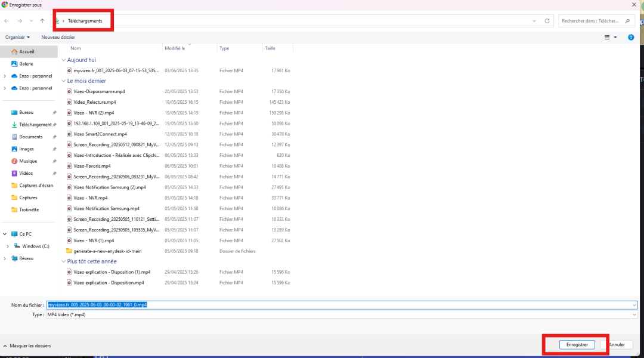
Task: Open the view options dropdown arrow
Action: pos(615,38)
